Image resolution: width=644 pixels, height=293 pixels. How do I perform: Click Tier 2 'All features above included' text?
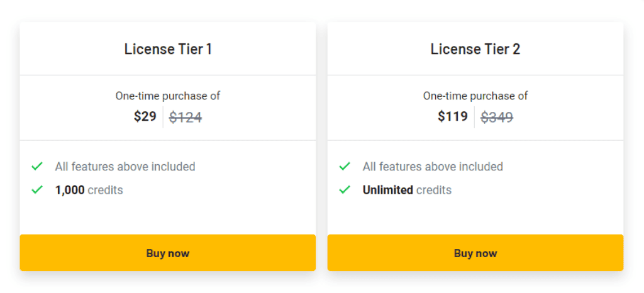click(x=433, y=167)
